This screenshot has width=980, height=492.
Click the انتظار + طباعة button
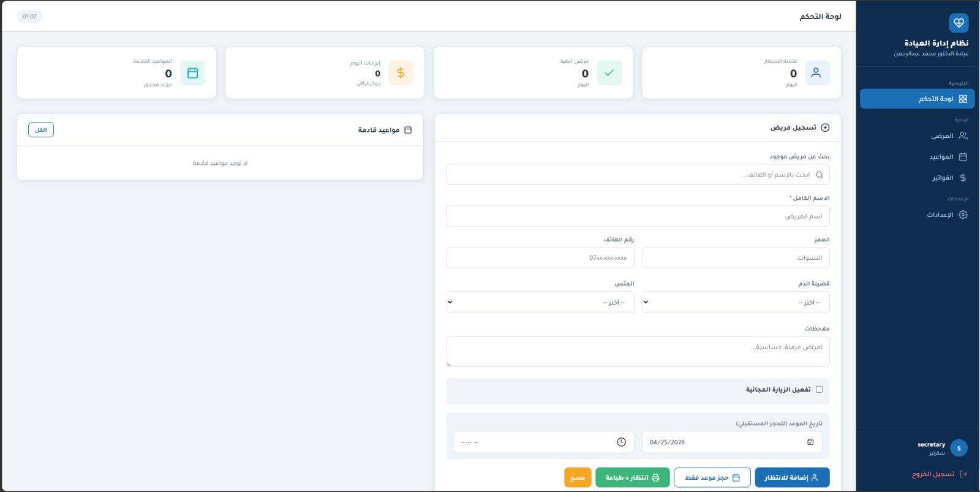point(633,477)
